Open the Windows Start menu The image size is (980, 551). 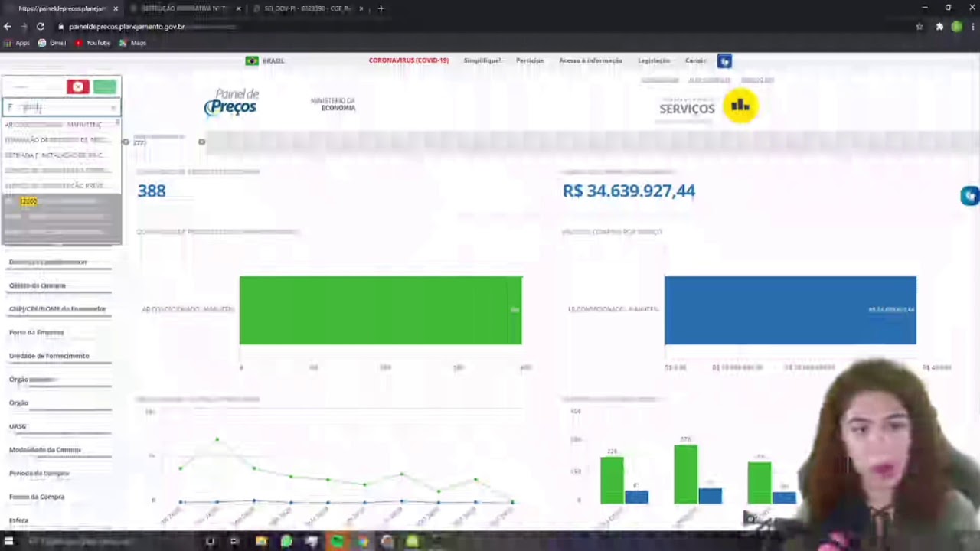[x=8, y=542]
